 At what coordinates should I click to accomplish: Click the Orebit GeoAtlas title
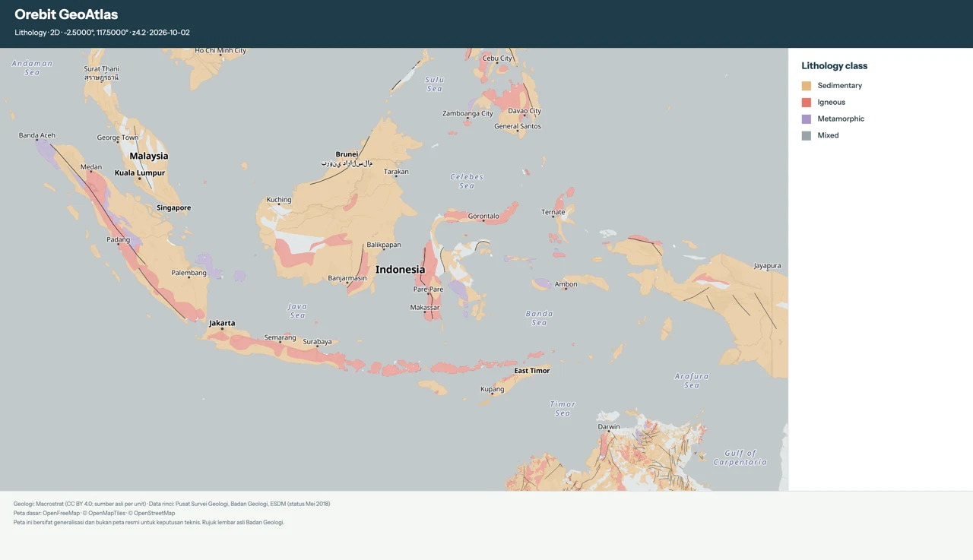66,14
